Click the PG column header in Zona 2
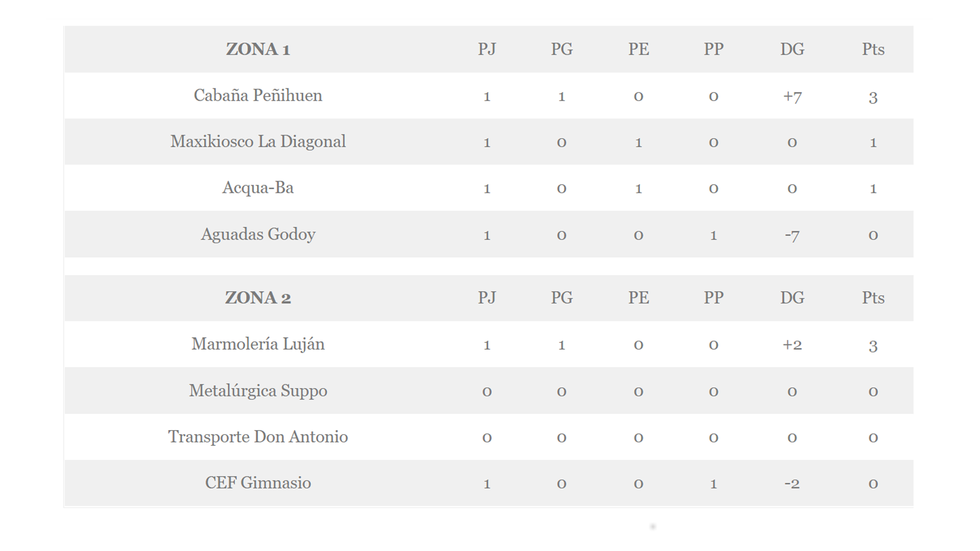980x551 pixels. point(561,298)
